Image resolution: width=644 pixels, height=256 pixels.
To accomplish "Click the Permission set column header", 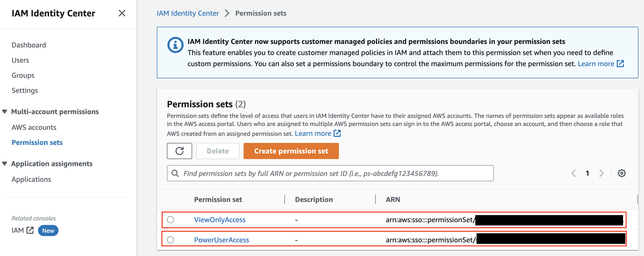I will tap(218, 199).
